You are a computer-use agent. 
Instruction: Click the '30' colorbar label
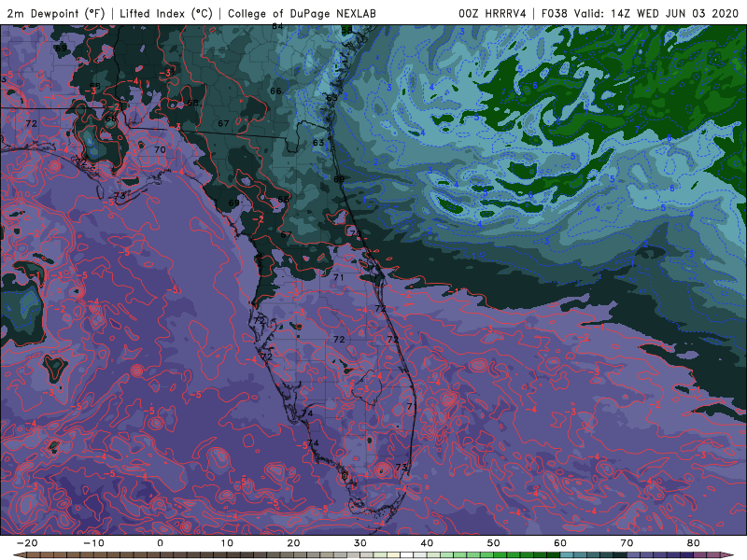360,543
